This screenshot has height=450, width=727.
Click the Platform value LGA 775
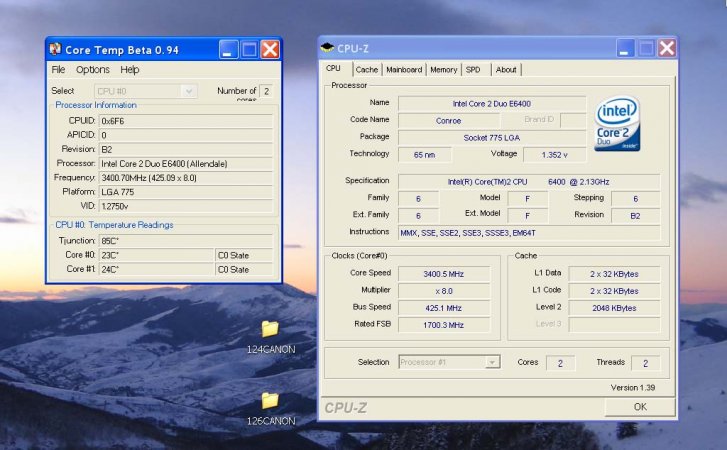(x=185, y=192)
